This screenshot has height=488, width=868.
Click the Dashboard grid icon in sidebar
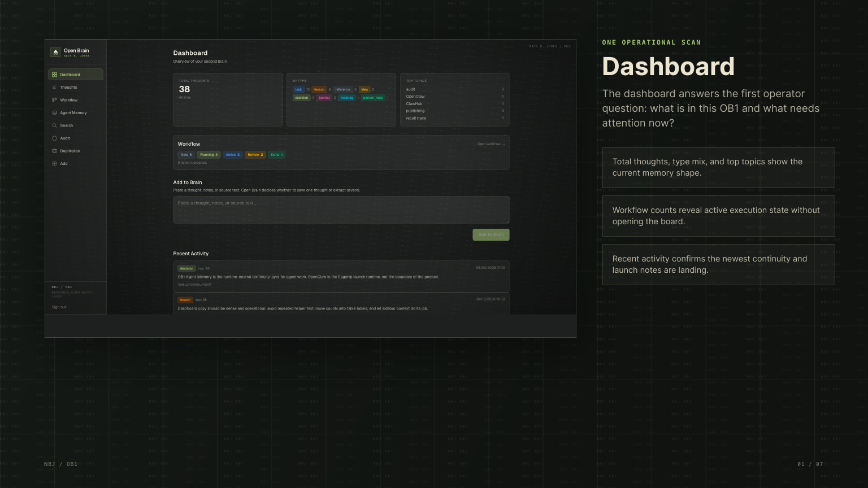pyautogui.click(x=54, y=75)
